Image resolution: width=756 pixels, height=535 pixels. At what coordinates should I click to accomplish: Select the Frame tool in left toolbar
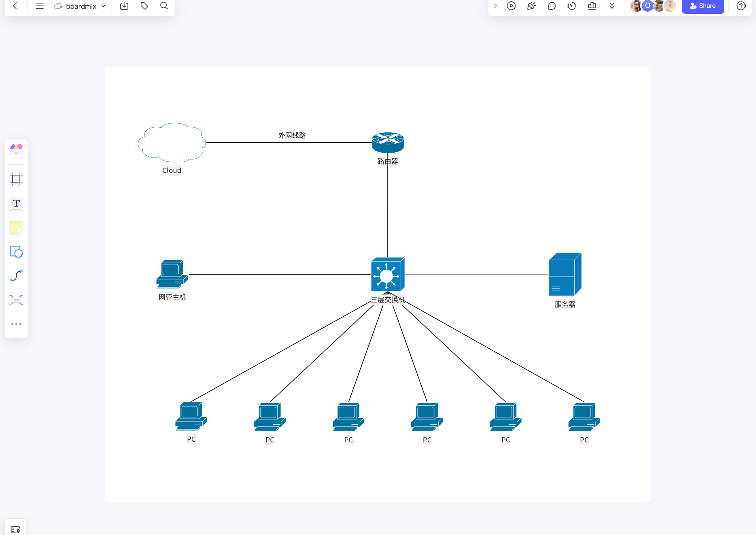point(16,179)
